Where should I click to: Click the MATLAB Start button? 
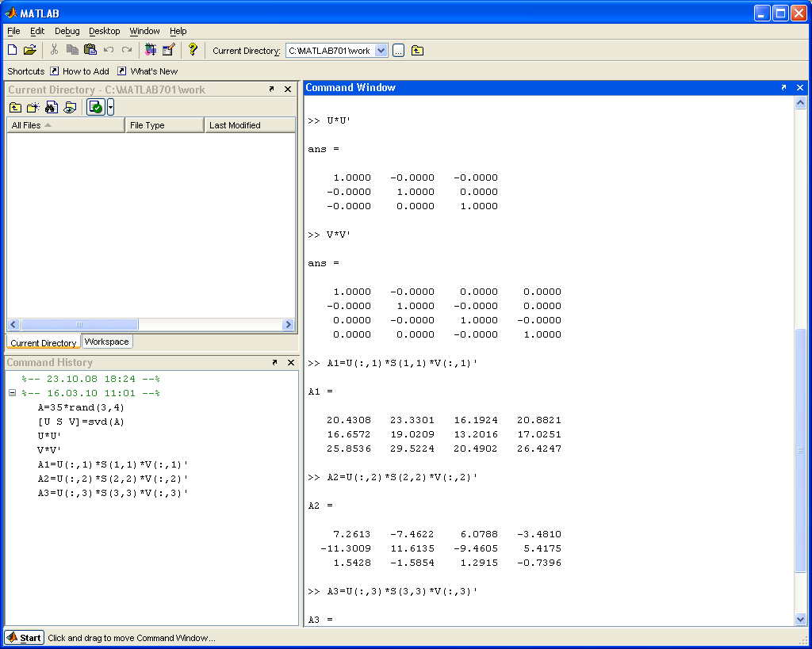click(24, 638)
